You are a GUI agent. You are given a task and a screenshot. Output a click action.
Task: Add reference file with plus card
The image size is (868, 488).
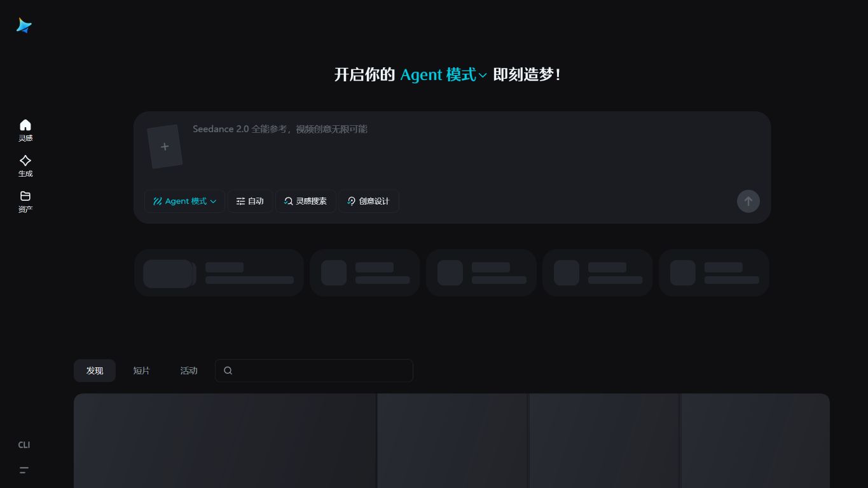coord(165,147)
